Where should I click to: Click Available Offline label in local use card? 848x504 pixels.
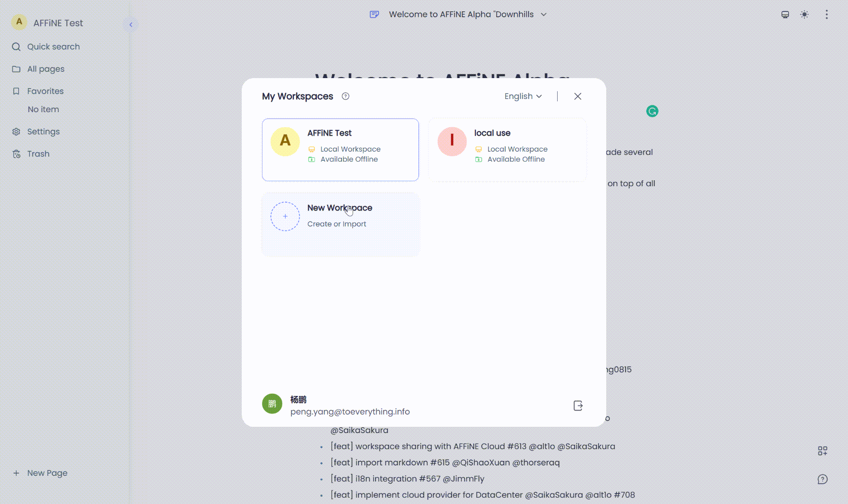coord(516,159)
